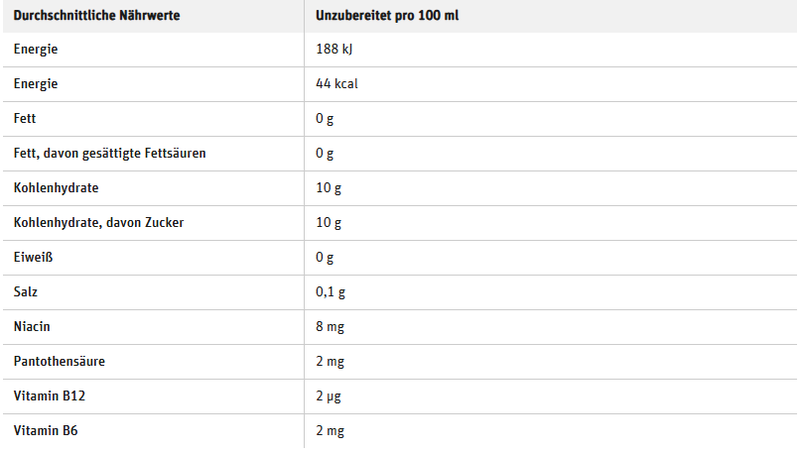The height and width of the screenshot is (452, 799).
Task: Select the 0,1 g salt value
Action: point(330,292)
